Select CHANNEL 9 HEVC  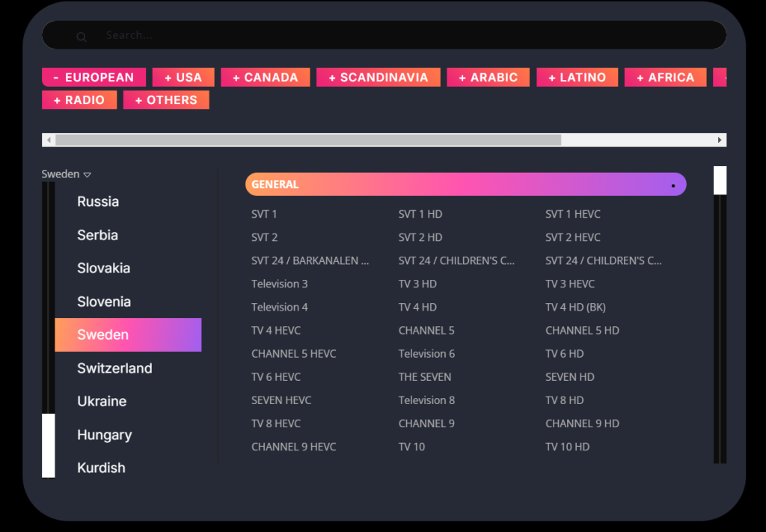[293, 447]
